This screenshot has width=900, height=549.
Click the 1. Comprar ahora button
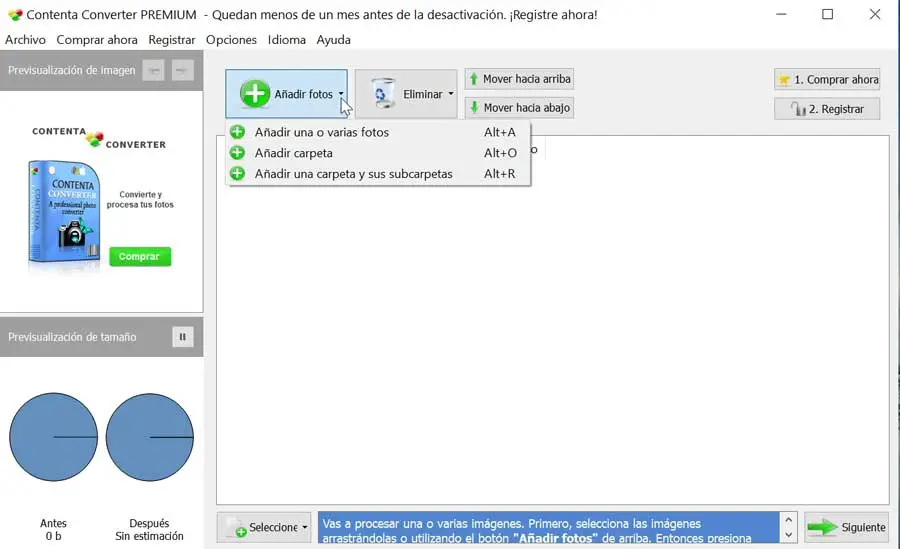(x=827, y=79)
